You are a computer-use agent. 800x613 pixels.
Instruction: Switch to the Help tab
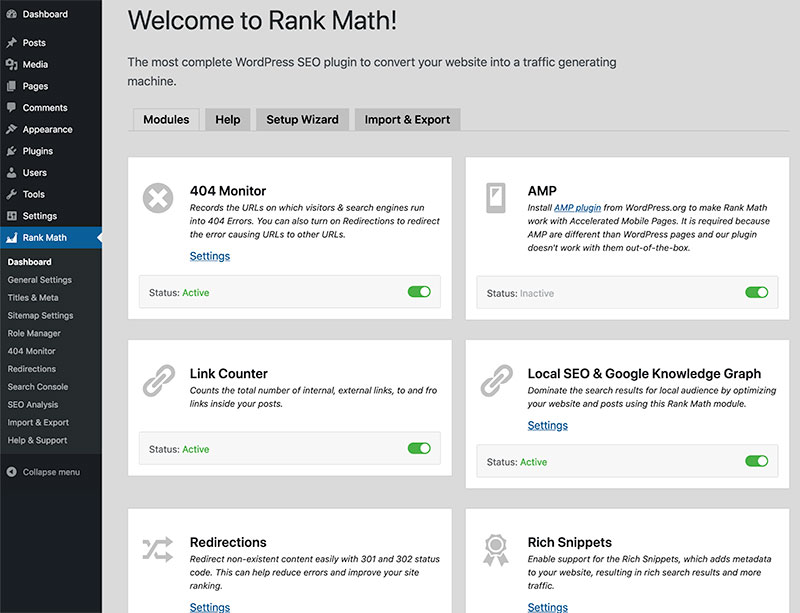(228, 119)
